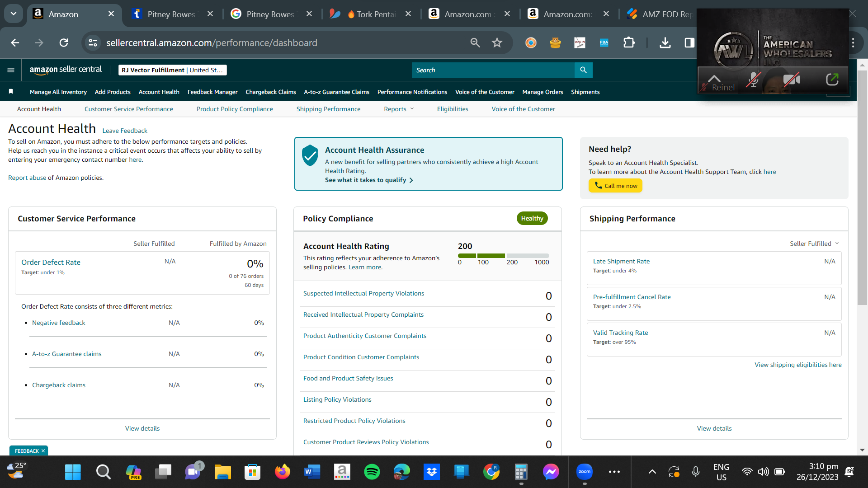Go back with the browser back arrow
The height and width of the screenshot is (488, 868).
(15, 42)
